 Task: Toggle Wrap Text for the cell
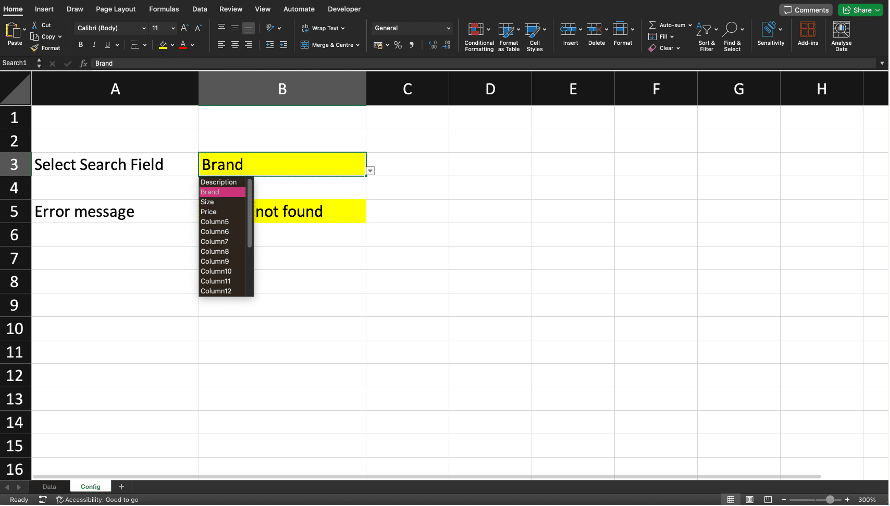point(320,28)
